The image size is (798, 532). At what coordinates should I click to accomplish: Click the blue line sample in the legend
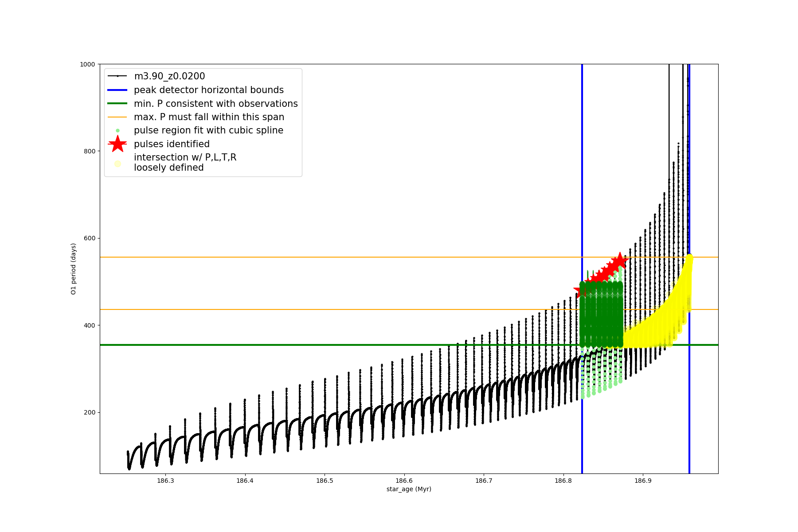point(117,90)
